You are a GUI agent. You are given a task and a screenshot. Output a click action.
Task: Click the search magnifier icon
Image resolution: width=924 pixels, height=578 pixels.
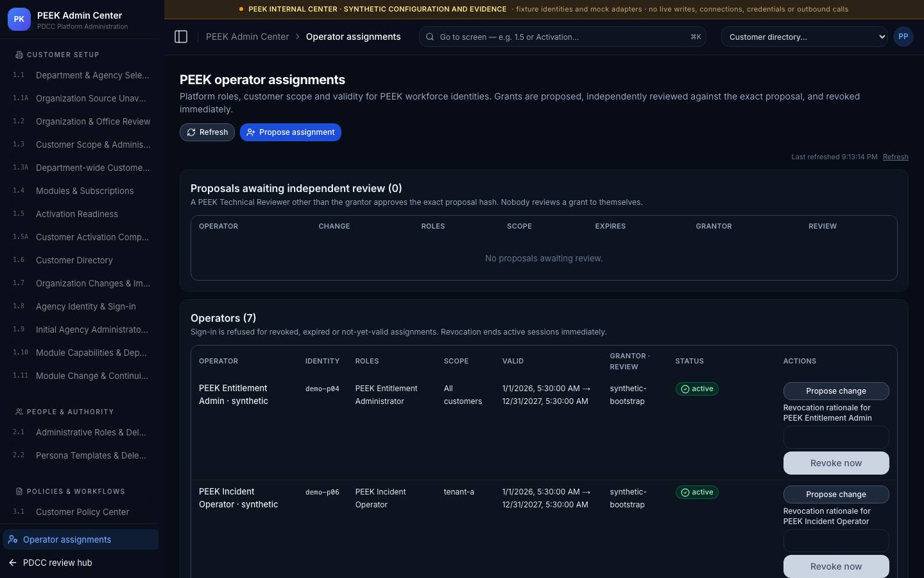click(430, 37)
